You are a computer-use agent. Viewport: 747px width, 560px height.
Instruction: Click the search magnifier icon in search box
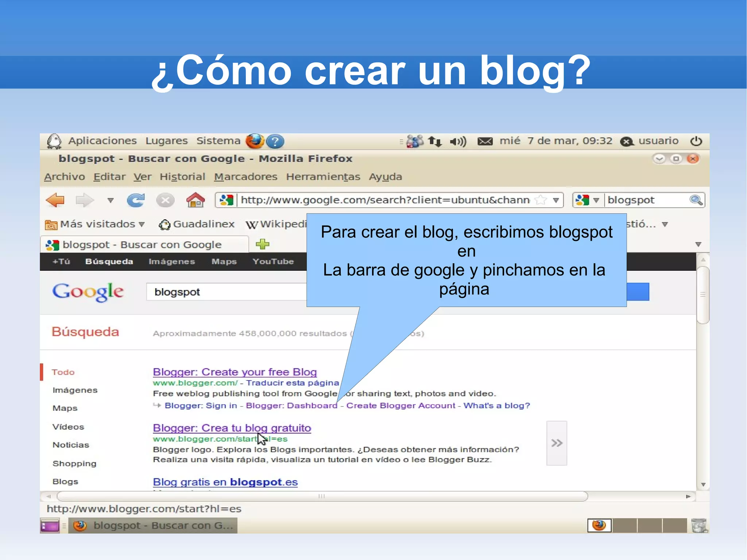click(x=696, y=200)
